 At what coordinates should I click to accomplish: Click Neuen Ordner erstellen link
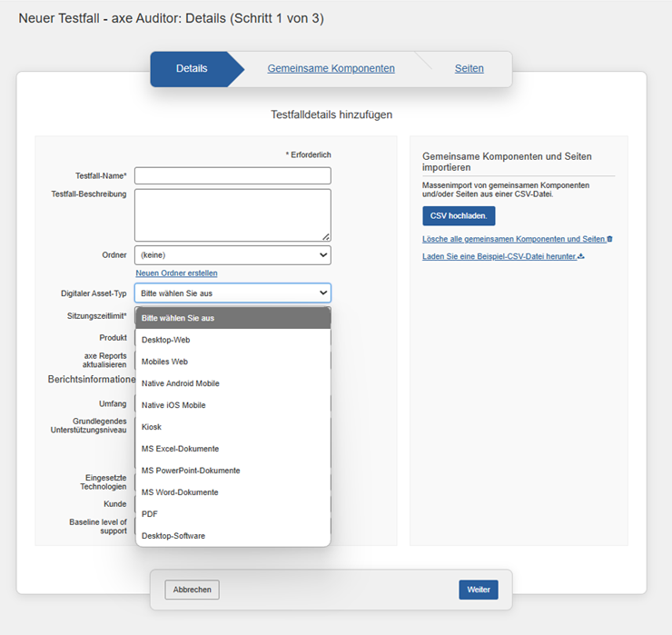176,273
